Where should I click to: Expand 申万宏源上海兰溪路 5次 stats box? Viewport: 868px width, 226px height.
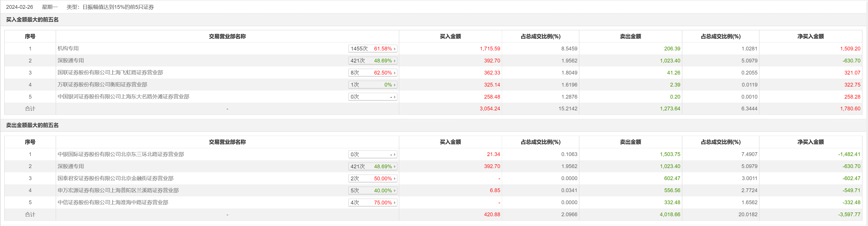(x=372, y=191)
